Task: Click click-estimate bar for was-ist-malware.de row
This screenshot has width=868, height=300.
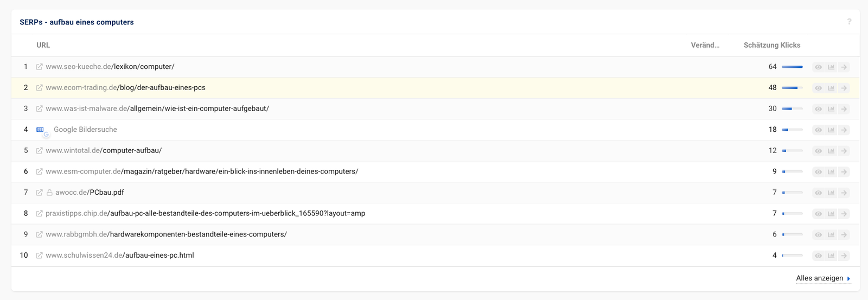Action: click(x=792, y=109)
